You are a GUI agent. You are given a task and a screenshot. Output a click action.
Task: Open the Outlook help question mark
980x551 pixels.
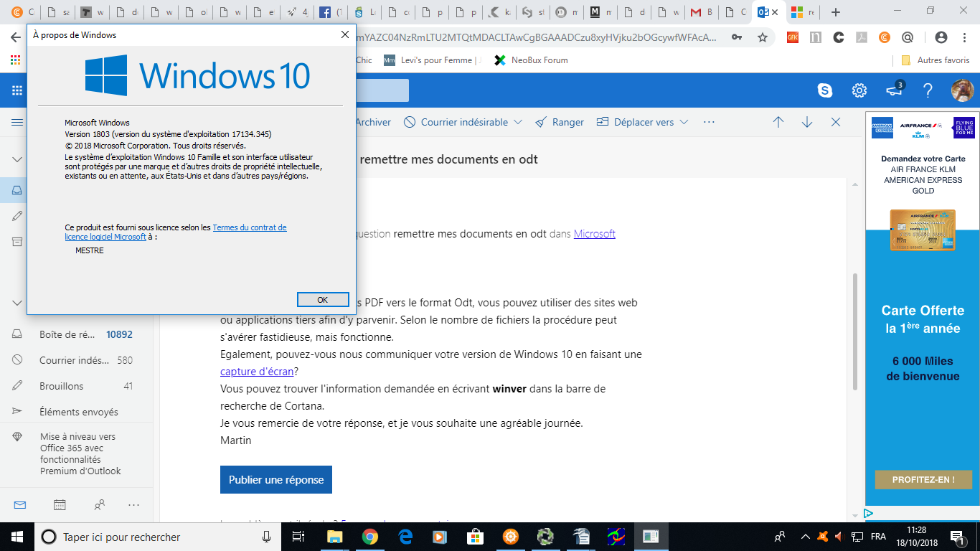[x=928, y=90]
